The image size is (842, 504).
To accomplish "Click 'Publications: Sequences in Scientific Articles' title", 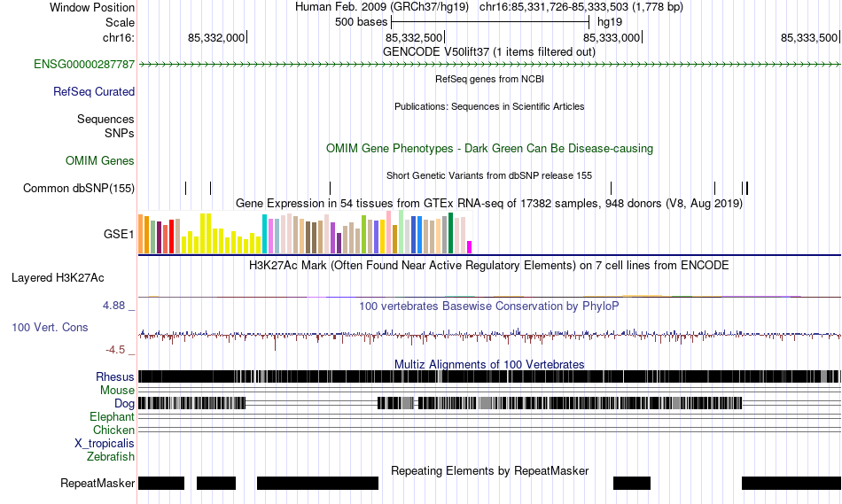I will coord(489,106).
